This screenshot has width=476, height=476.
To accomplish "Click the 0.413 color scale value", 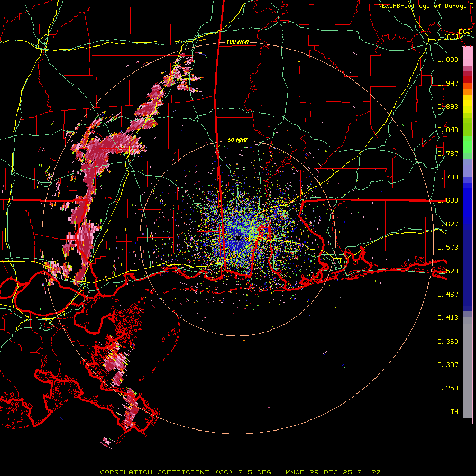I will [x=448, y=318].
